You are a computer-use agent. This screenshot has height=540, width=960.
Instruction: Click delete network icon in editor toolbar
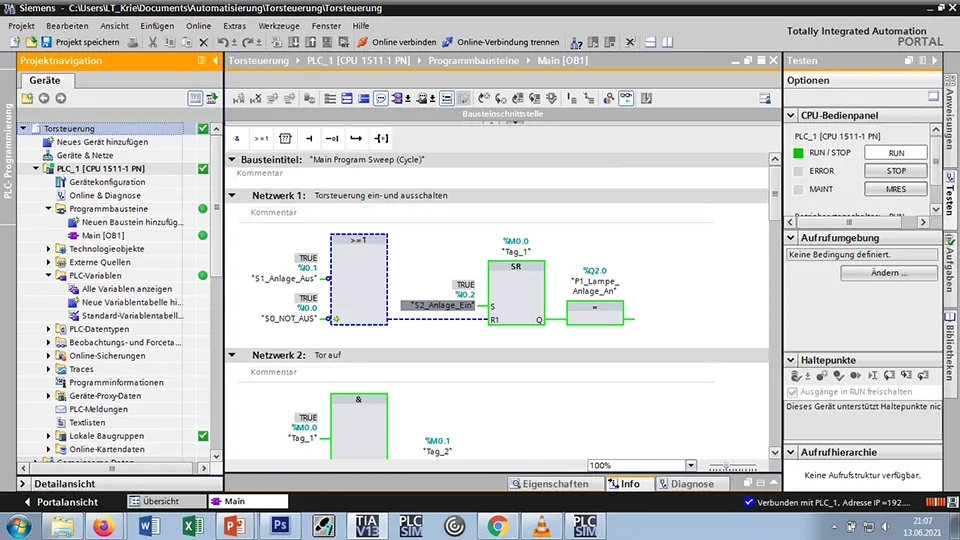click(x=256, y=99)
